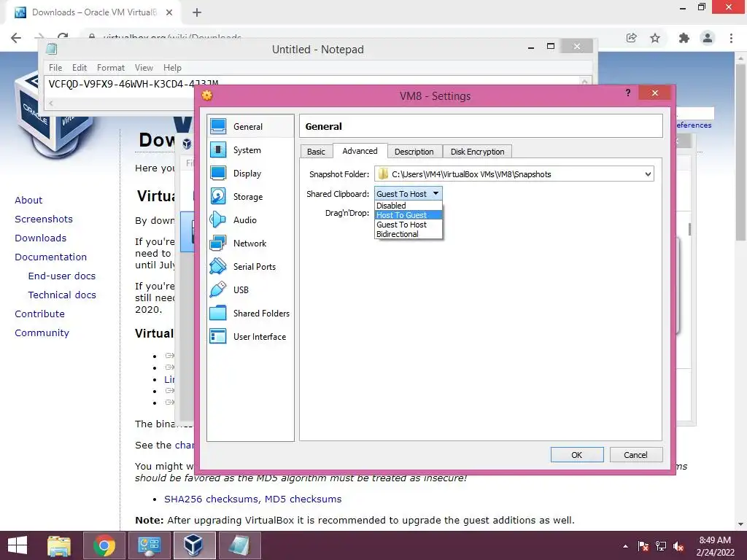Open the Storage settings disk icon
This screenshot has width=747, height=560.
tap(218, 197)
